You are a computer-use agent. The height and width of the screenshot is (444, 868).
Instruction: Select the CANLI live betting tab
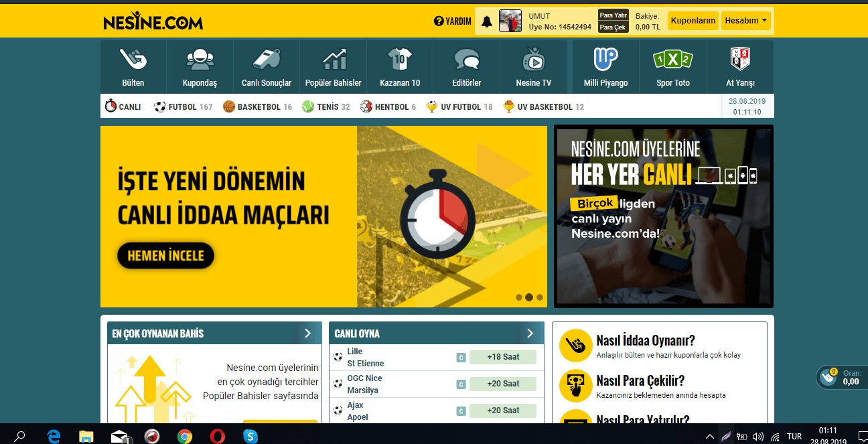123,106
